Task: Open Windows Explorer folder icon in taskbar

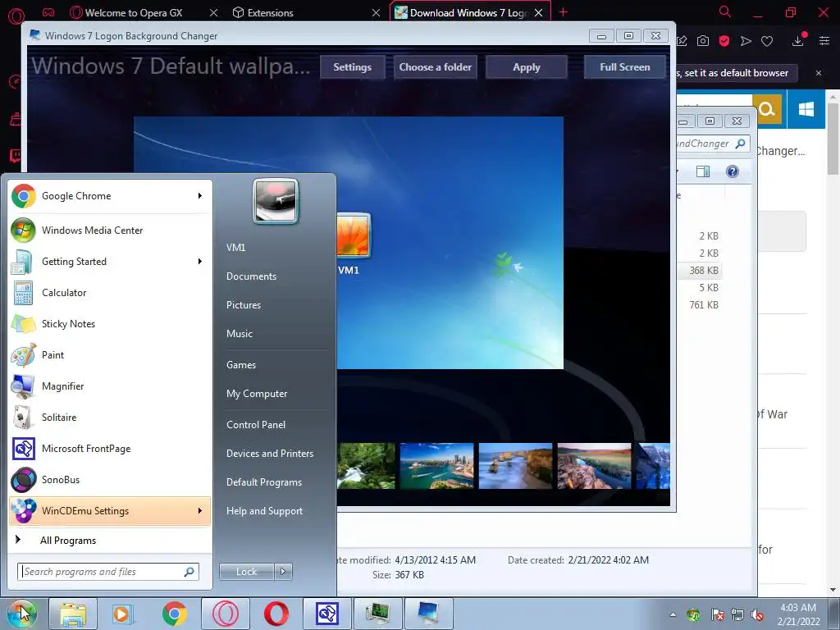Action: tap(73, 614)
